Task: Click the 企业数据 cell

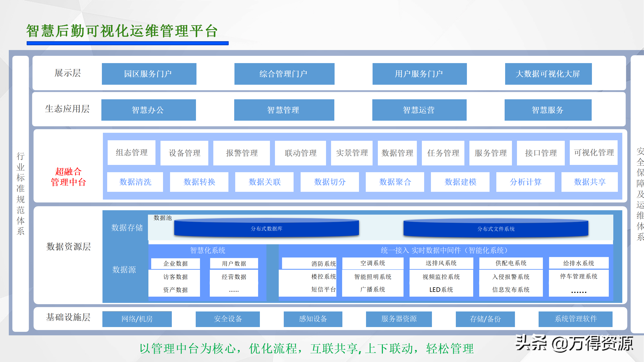Action: (175, 263)
